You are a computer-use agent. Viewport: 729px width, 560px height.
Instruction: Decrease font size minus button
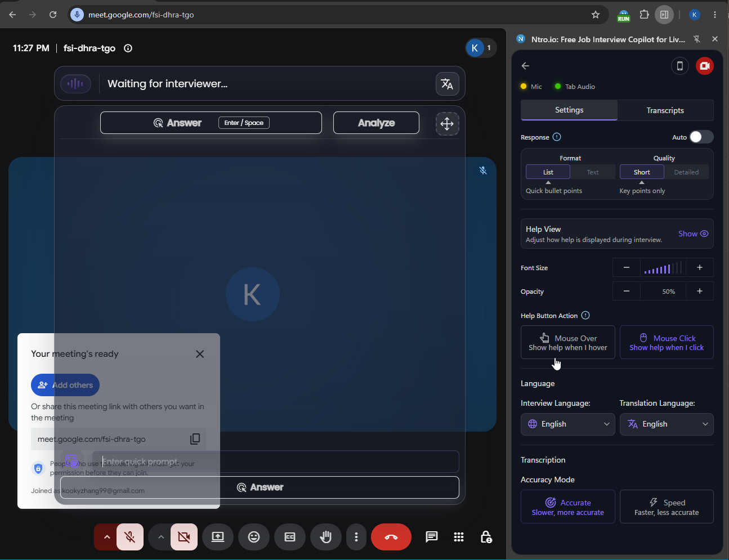(x=627, y=267)
